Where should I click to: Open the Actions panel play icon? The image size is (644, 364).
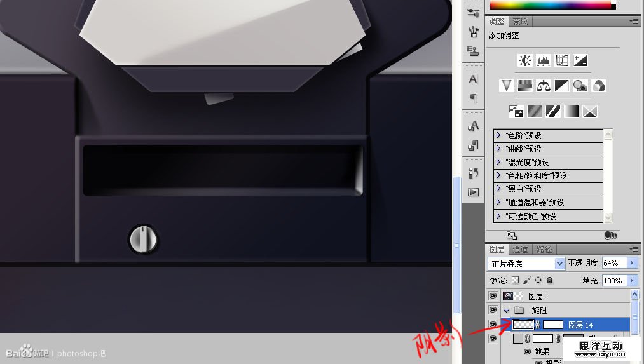[473, 192]
